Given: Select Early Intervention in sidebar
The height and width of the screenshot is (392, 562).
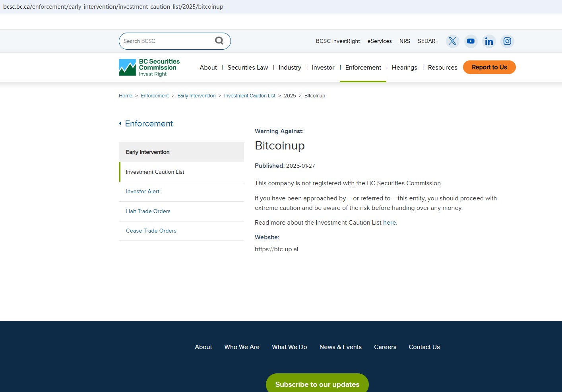Looking at the screenshot, I should pos(181,152).
